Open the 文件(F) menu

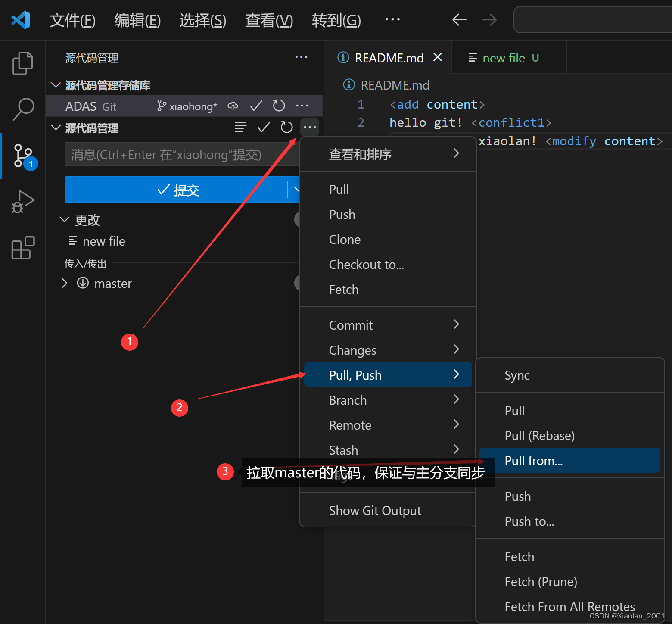[x=72, y=20]
